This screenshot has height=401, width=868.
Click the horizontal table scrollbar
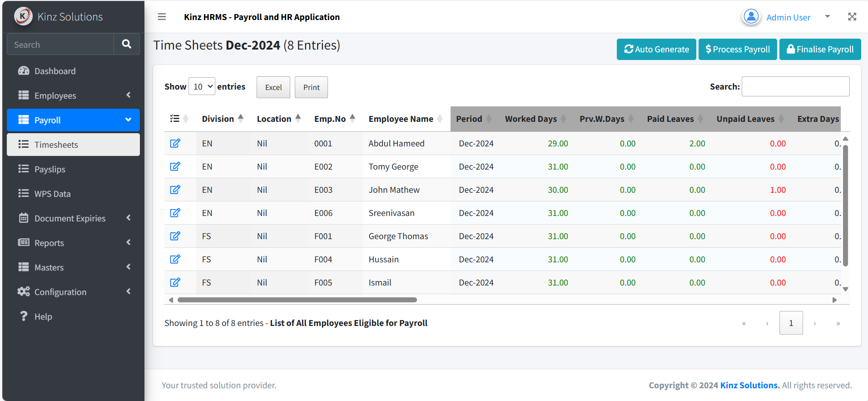coord(297,300)
